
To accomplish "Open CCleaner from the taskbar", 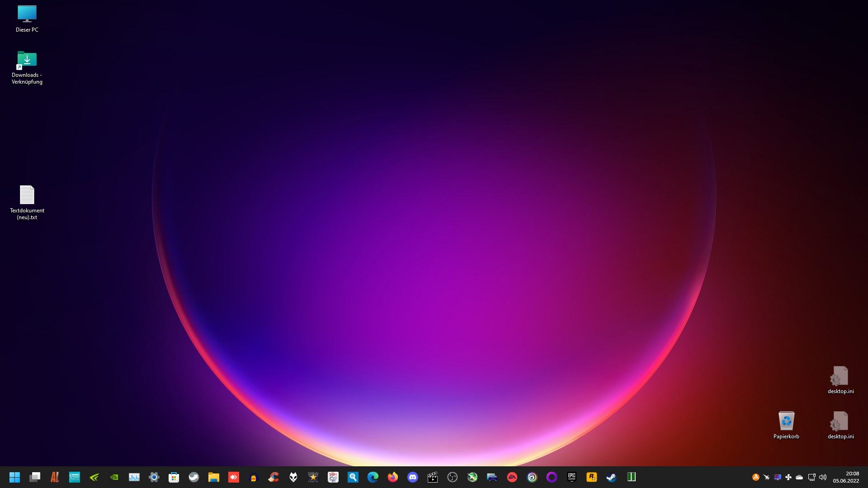I will tap(274, 477).
